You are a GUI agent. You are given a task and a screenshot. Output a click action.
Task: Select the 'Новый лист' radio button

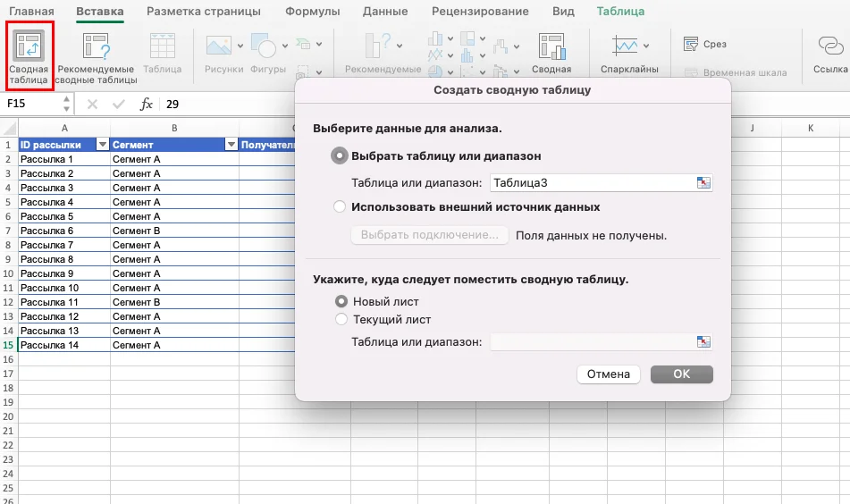tap(341, 301)
